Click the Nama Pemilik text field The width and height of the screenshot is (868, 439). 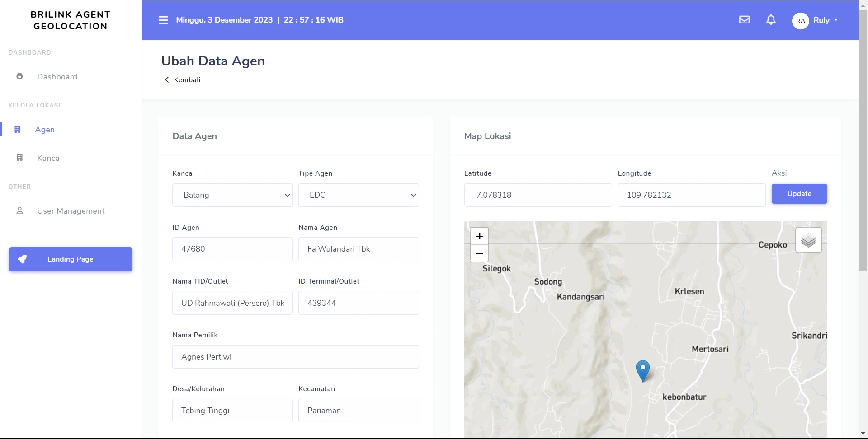tap(295, 357)
